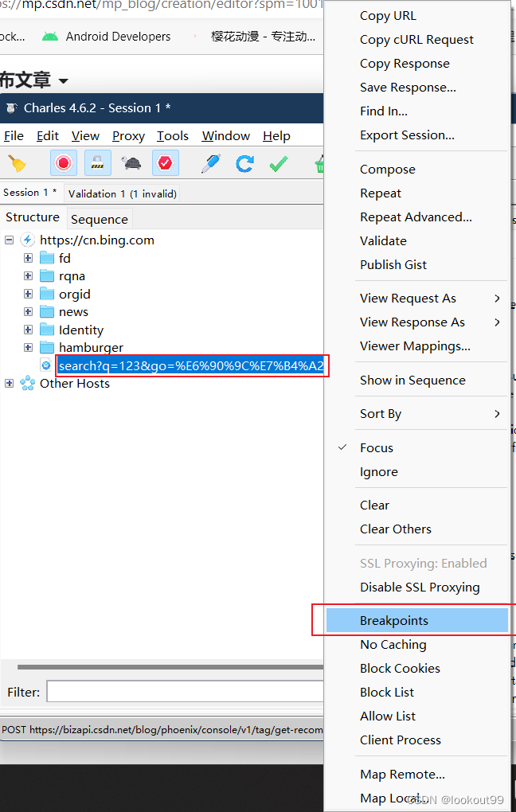This screenshot has height=812, width=516.
Task: Click the green Validate checkmark icon
Action: pos(279,164)
